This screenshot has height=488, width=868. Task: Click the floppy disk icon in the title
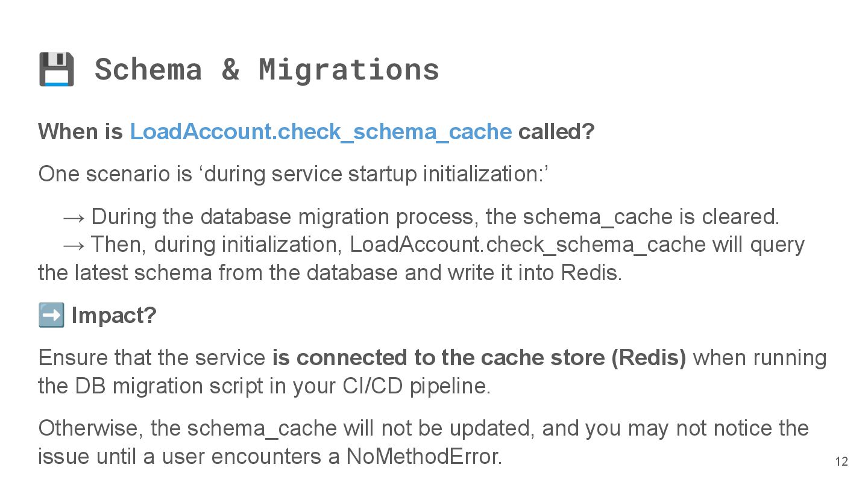pyautogui.click(x=56, y=69)
